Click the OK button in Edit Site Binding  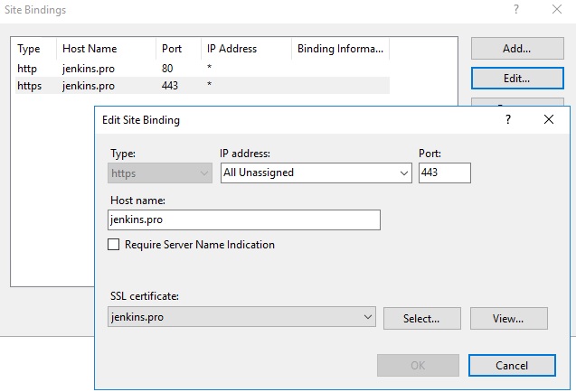[417, 365]
